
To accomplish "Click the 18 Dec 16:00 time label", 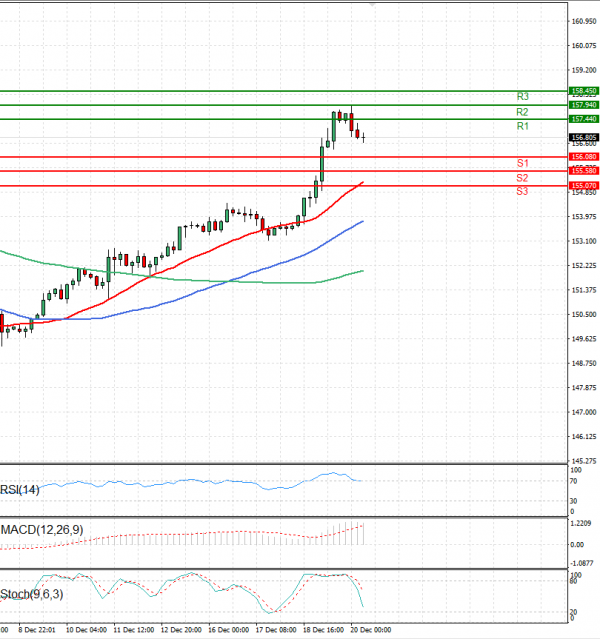I will [323, 630].
